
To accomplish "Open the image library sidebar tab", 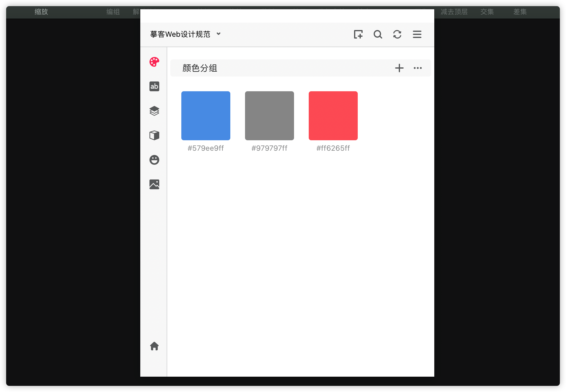I will [154, 184].
